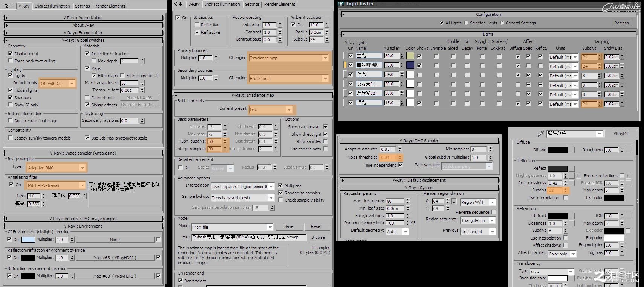Switch to the V-Ray tab in left panel
This screenshot has width=644, height=287.
[x=24, y=6]
